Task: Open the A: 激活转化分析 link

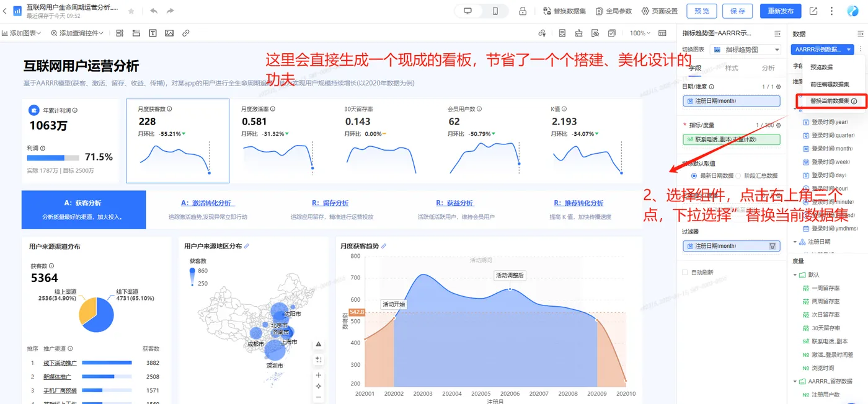Action: 208,203
